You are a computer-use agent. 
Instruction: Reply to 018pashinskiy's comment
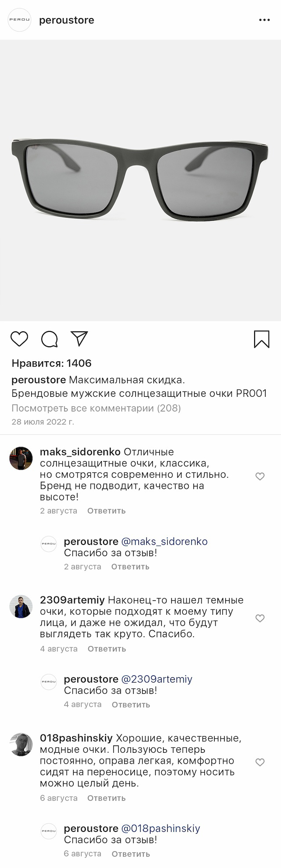[106, 798]
